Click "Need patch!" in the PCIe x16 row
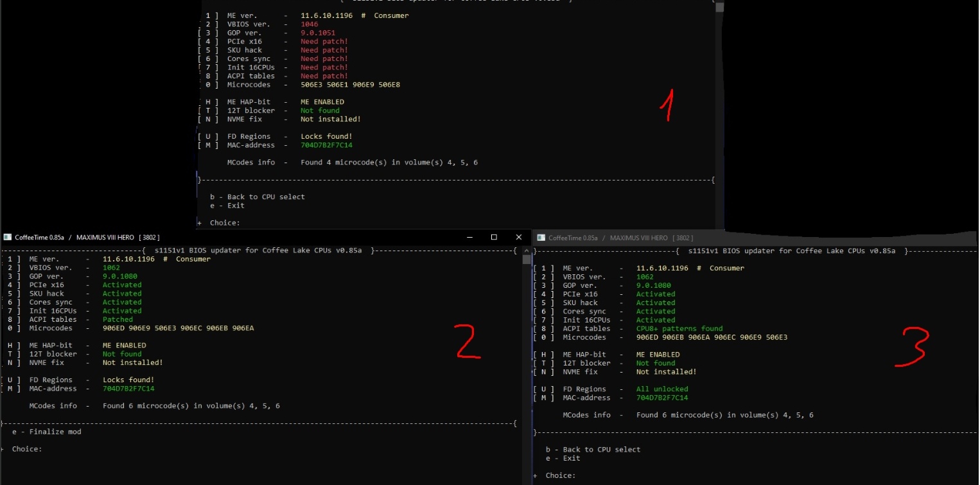Viewport: 980px width, 485px height. [324, 41]
